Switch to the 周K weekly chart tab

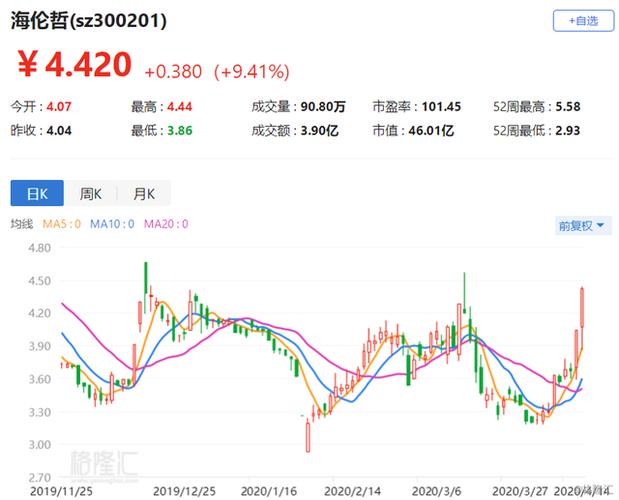pos(90,193)
